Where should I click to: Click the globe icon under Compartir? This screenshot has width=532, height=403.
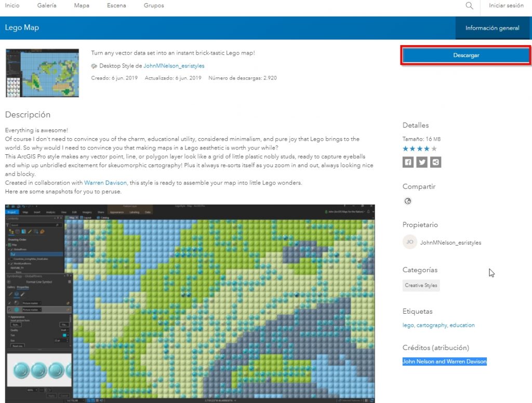coord(408,201)
